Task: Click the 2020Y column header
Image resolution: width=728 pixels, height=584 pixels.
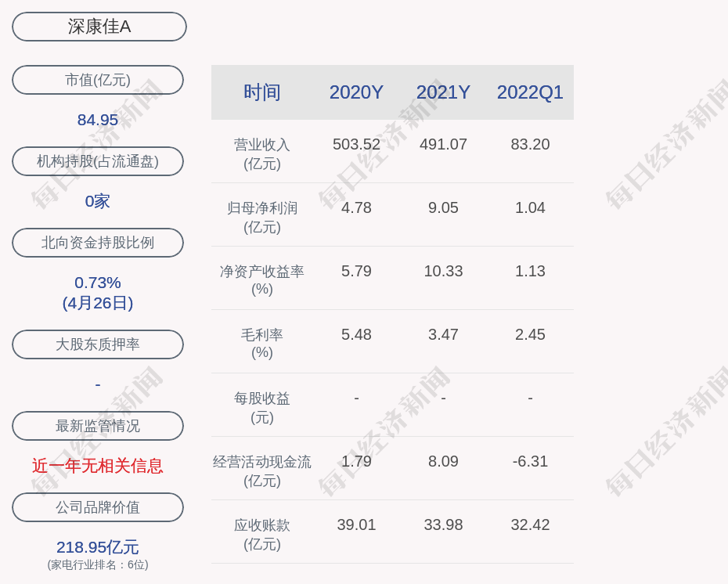Action: coord(356,92)
